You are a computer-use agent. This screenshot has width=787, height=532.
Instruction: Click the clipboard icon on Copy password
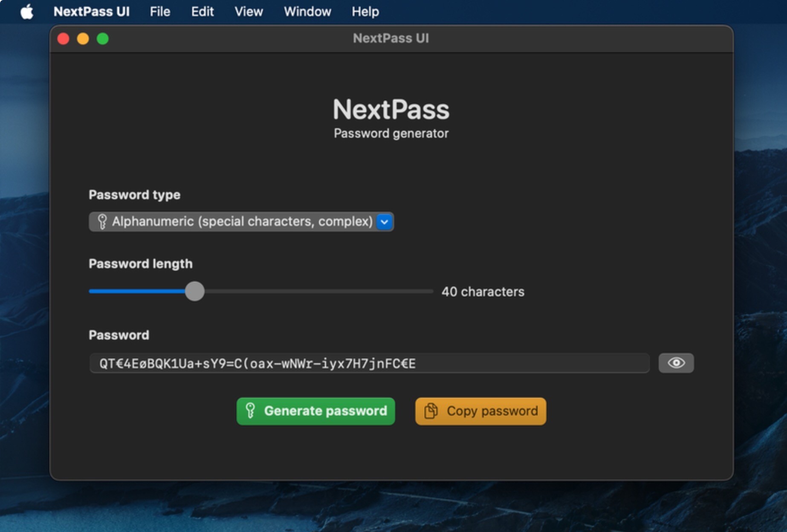[431, 411]
